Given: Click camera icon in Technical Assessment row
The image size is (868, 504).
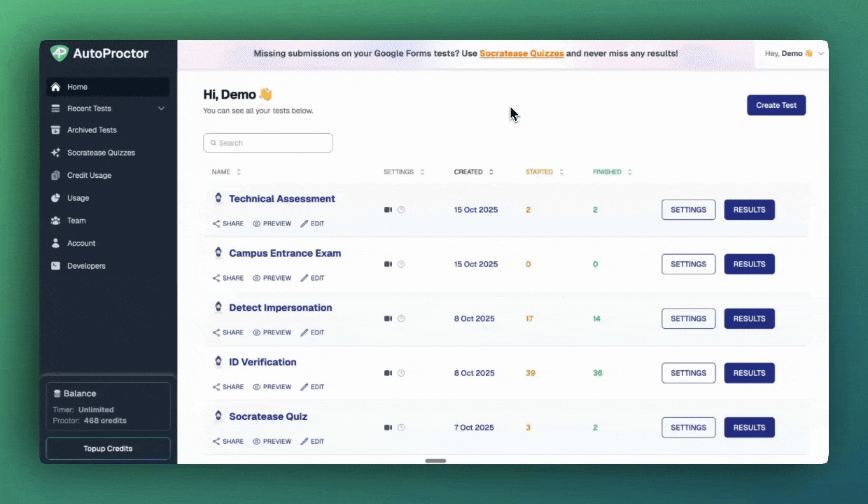Looking at the screenshot, I should pyautogui.click(x=388, y=210).
